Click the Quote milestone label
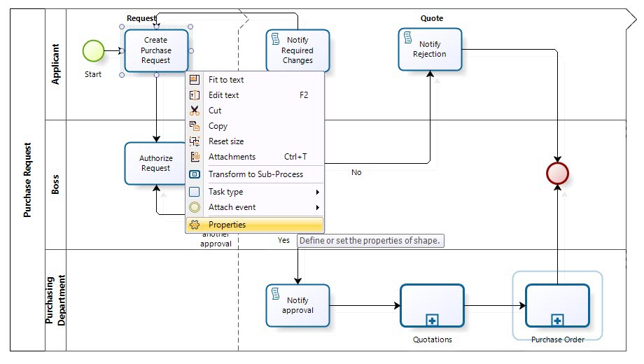644x364 pixels. click(432, 18)
